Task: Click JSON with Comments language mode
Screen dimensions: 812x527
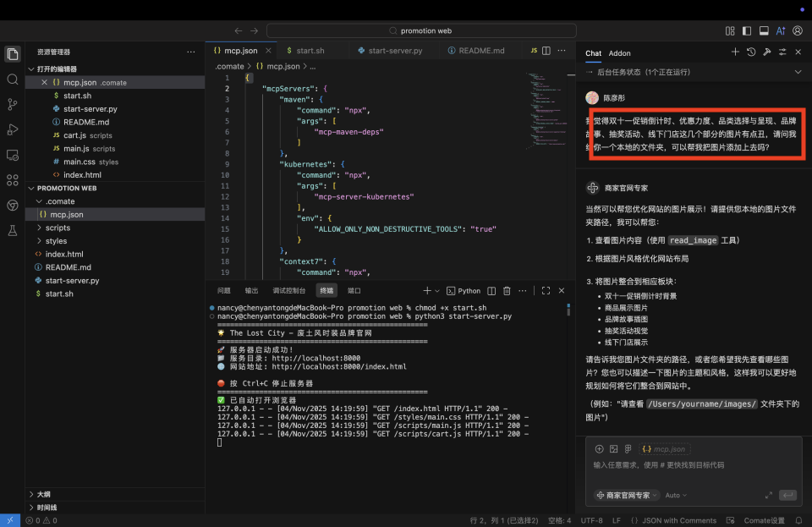Action: [679, 520]
